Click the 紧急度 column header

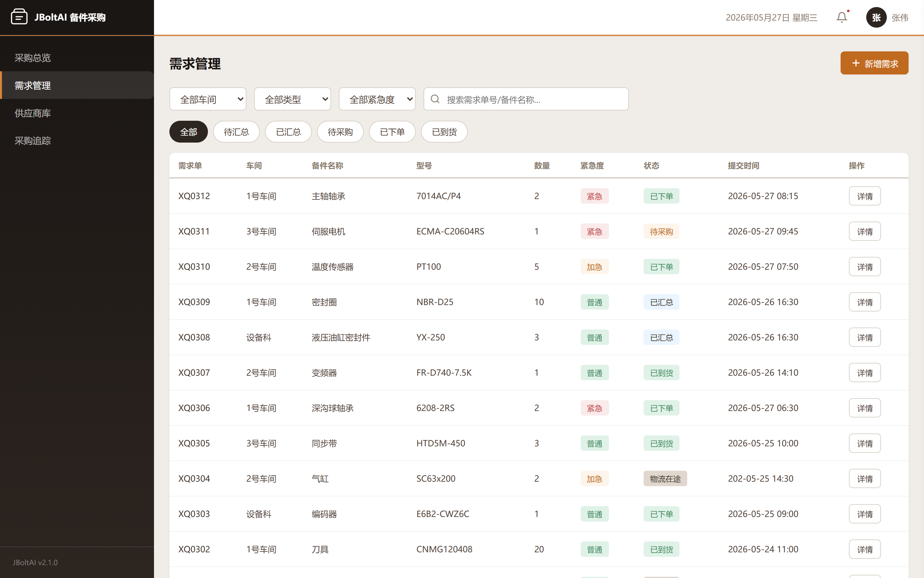coord(592,165)
